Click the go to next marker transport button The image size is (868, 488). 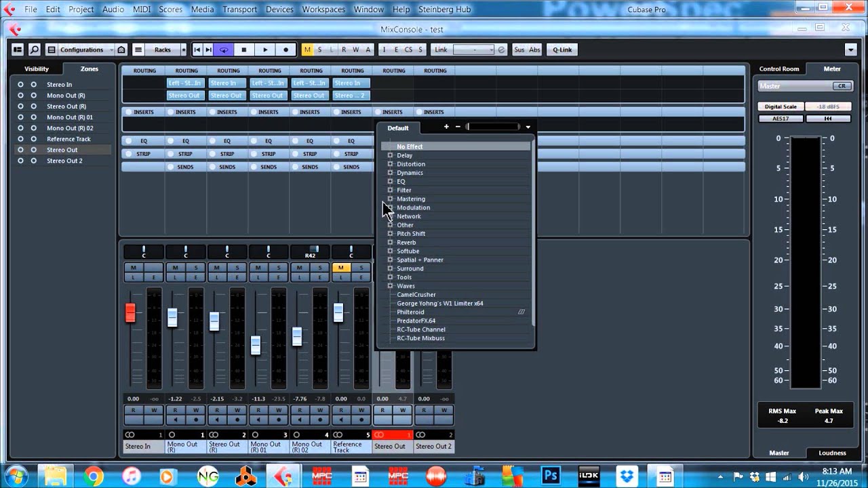click(x=209, y=49)
